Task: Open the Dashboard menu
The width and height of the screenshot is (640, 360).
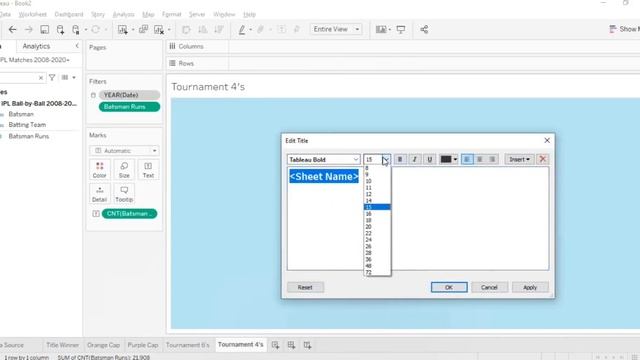Action: click(69, 14)
